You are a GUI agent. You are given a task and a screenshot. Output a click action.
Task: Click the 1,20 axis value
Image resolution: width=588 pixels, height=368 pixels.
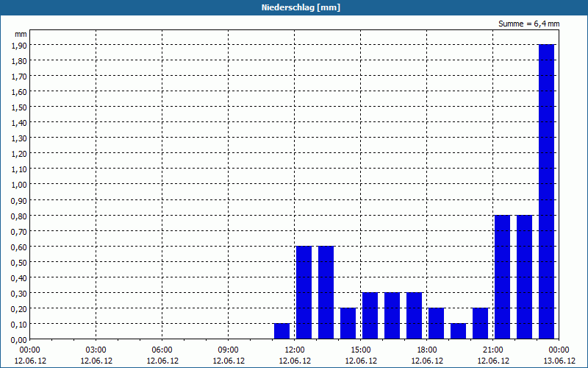(x=19, y=154)
